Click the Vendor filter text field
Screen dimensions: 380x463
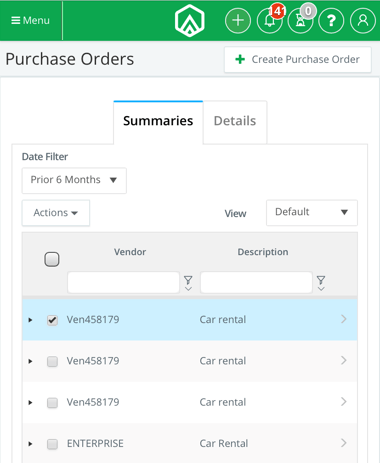(x=123, y=283)
